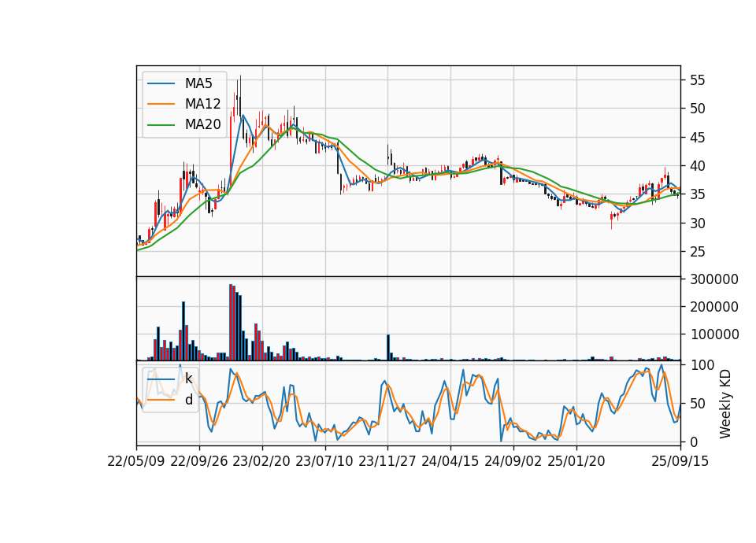
Task: Click the d legend label in KD panel
Action: pyautogui.click(x=189, y=400)
